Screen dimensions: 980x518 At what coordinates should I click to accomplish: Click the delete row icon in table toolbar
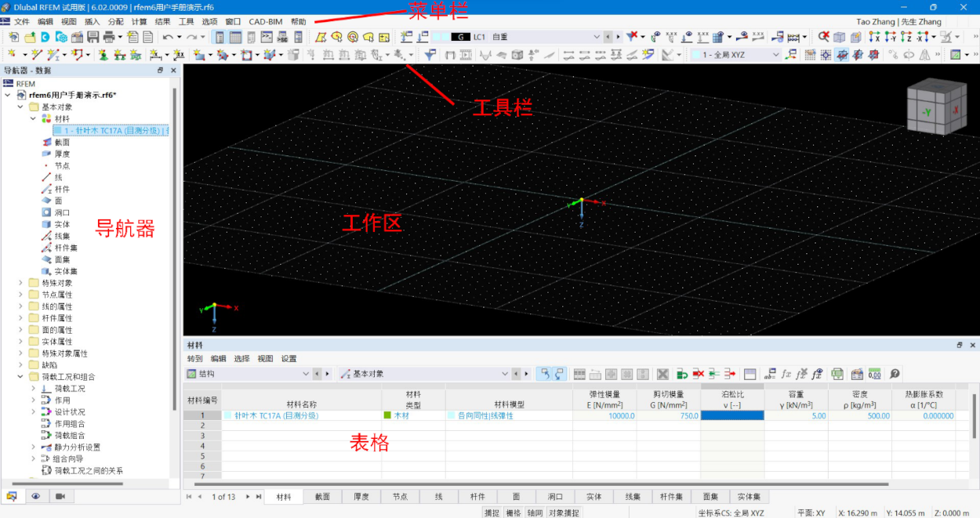(698, 374)
